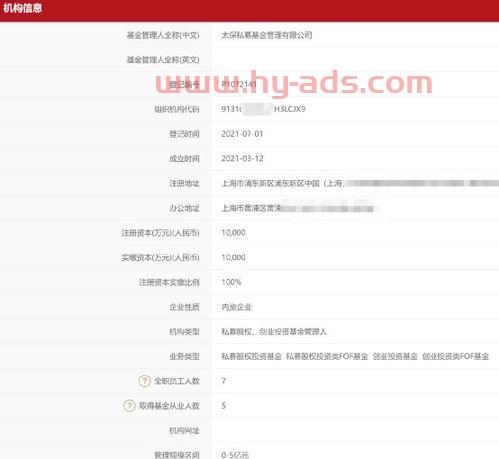The height and width of the screenshot is (459, 499).
Task: Click the 注册地址 label
Action: coord(184,183)
